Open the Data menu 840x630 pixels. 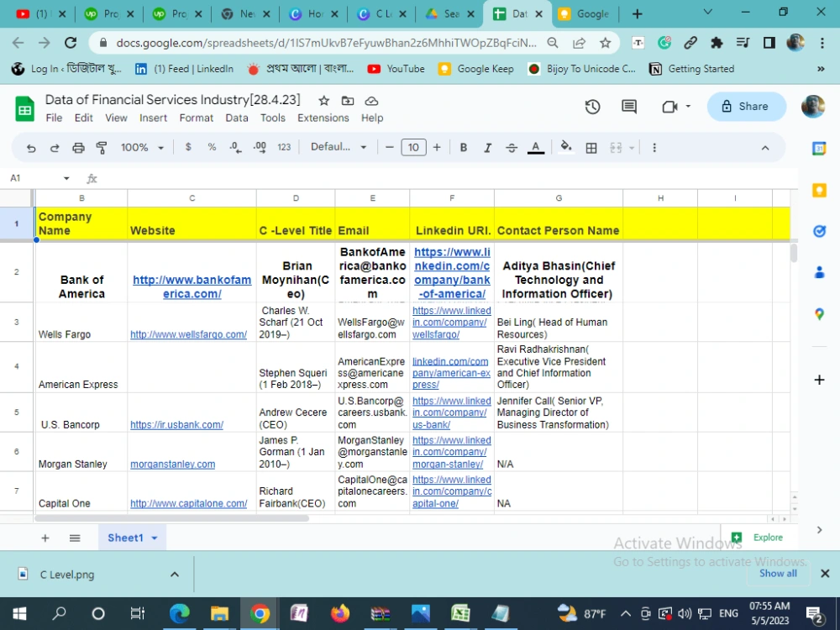237,118
